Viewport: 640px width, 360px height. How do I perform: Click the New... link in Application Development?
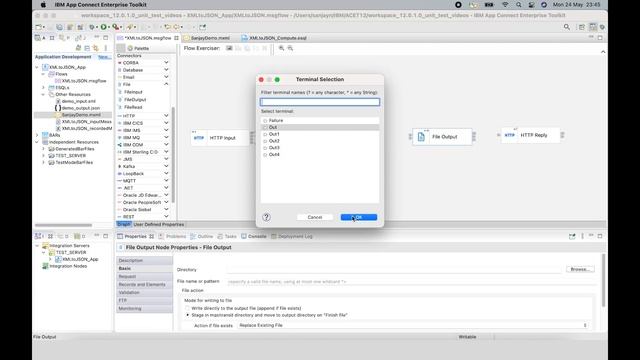104,57
